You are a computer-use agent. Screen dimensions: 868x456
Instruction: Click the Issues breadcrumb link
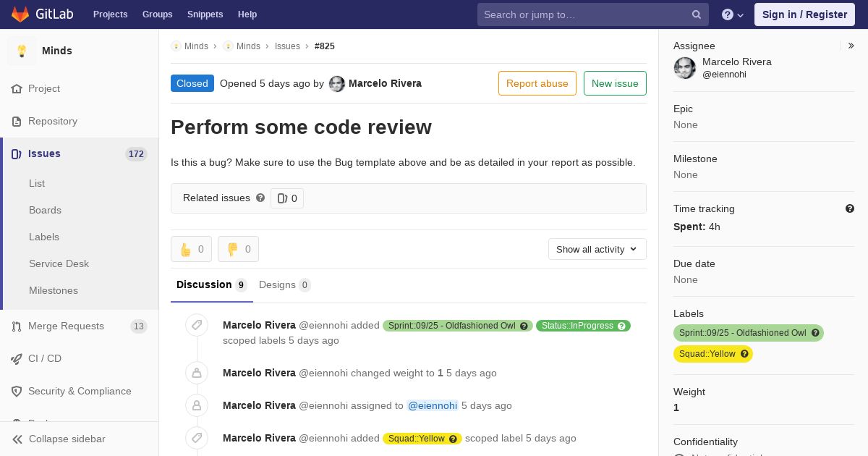click(x=287, y=46)
